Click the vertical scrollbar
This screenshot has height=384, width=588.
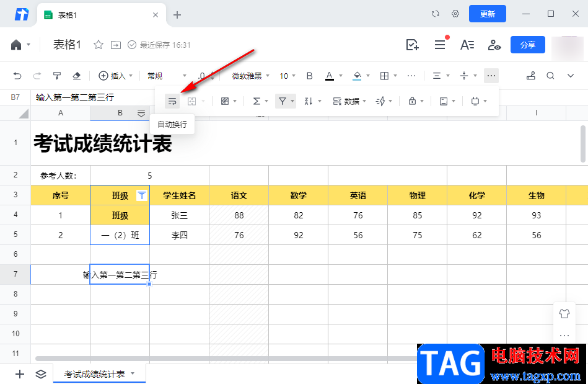coord(583,144)
